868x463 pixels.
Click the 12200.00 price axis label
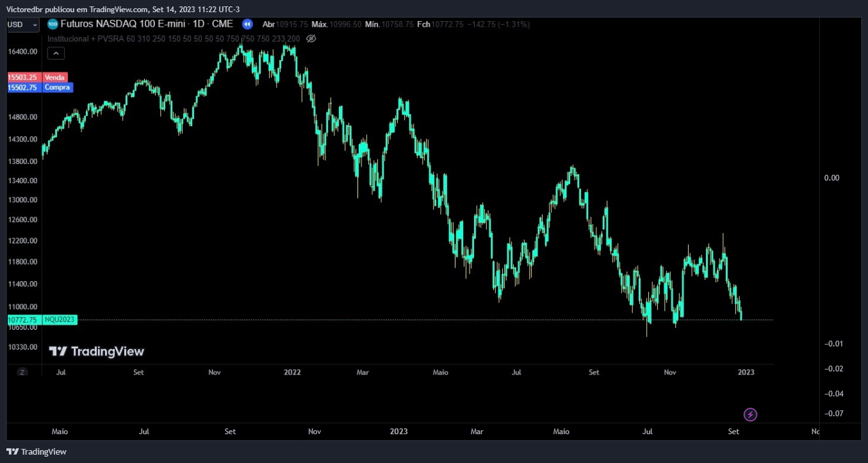(23, 241)
